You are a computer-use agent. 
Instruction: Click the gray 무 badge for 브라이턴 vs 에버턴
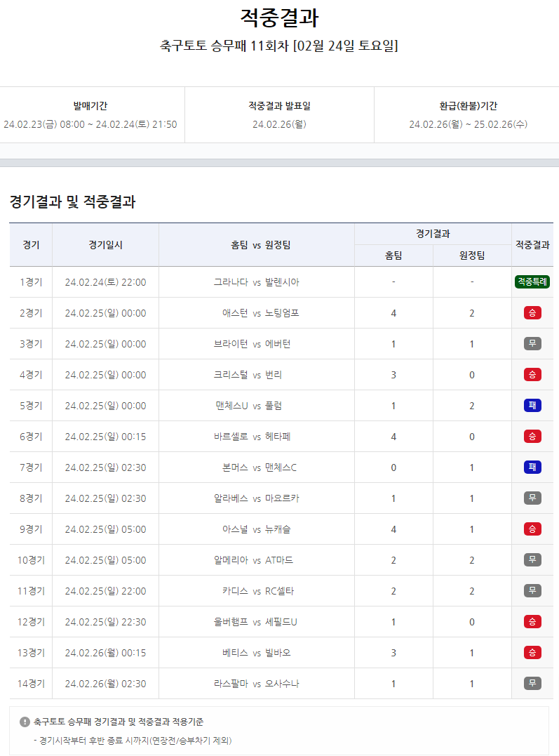532,344
